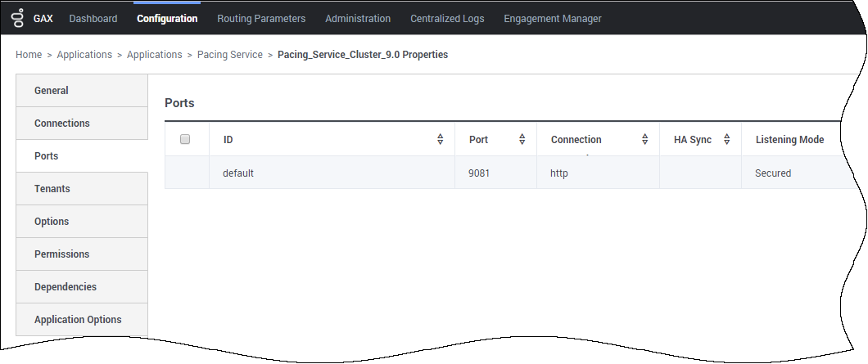
Task: Go back to Pacing Service breadcrumb
Action: point(230,55)
